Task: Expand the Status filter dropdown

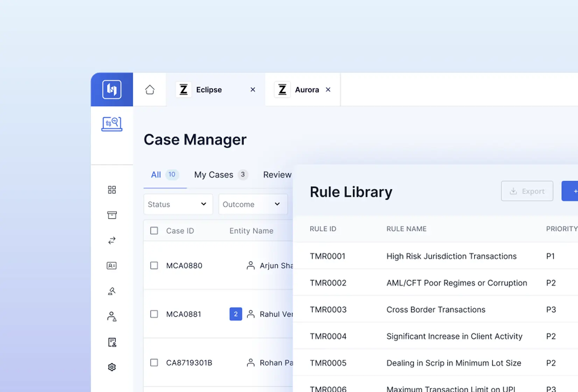Action: tap(178, 204)
